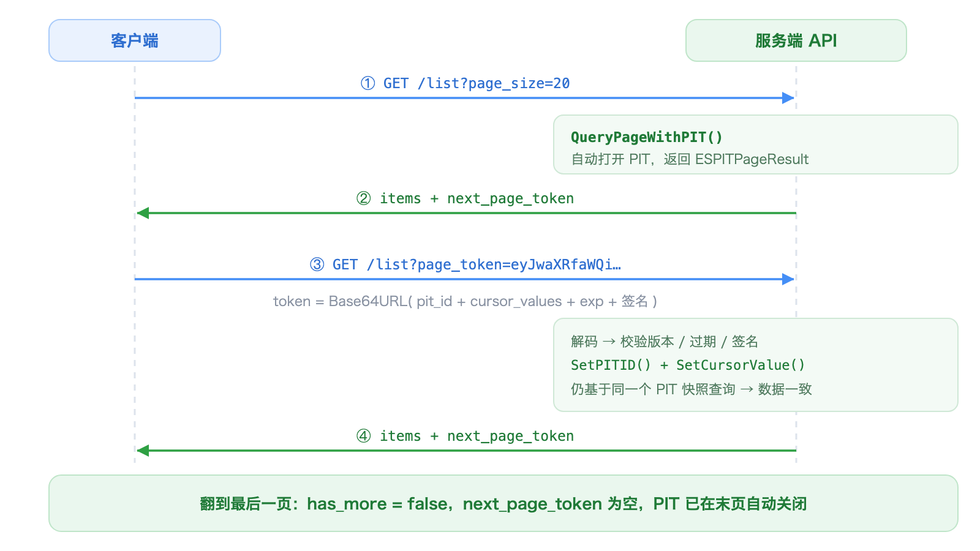Click the circled number ③ marker
The height and width of the screenshot is (551, 980).
317,264
